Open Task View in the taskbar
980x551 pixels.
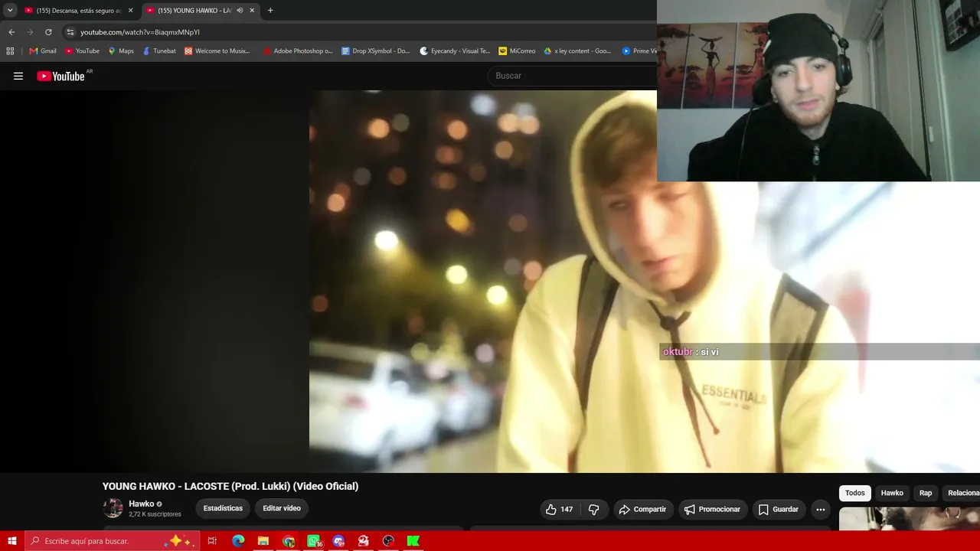(212, 541)
